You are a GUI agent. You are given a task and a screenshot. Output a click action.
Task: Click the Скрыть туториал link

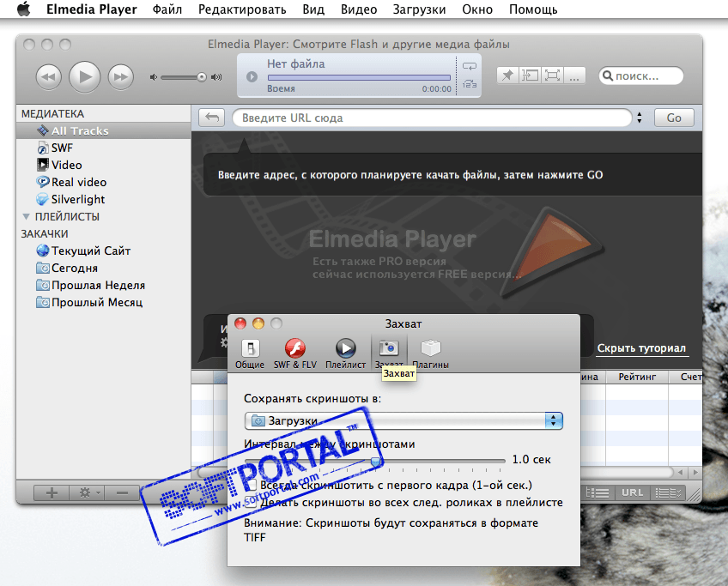tap(641, 348)
